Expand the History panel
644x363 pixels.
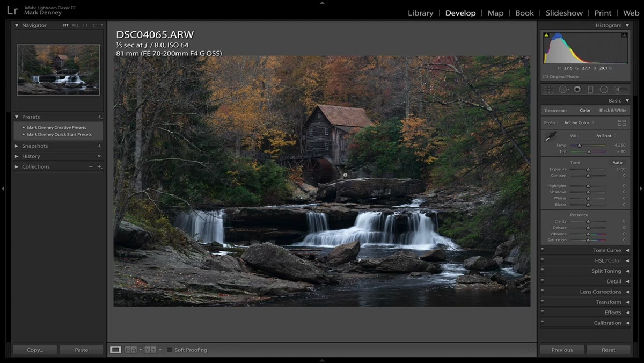pos(17,156)
